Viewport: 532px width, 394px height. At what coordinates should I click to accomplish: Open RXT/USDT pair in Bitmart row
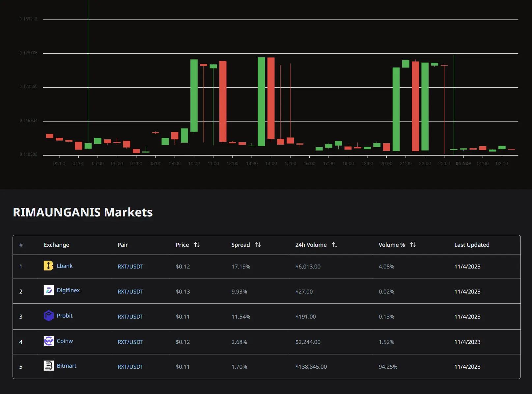coord(130,367)
